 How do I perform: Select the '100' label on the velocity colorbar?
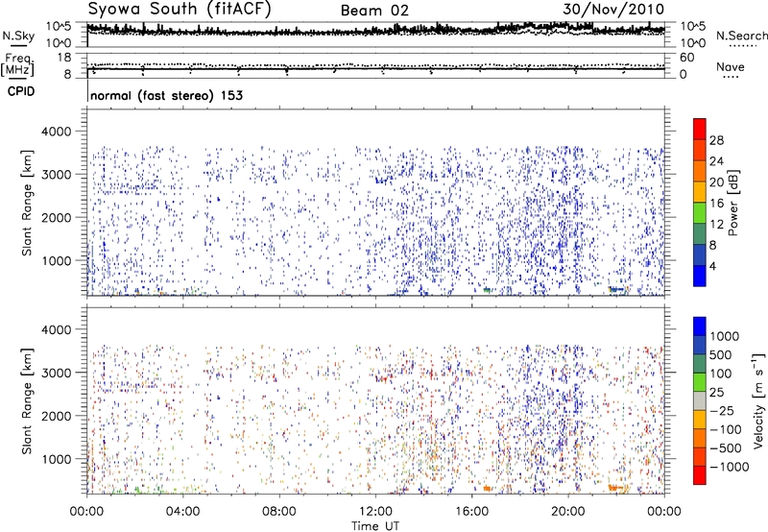tap(721, 374)
